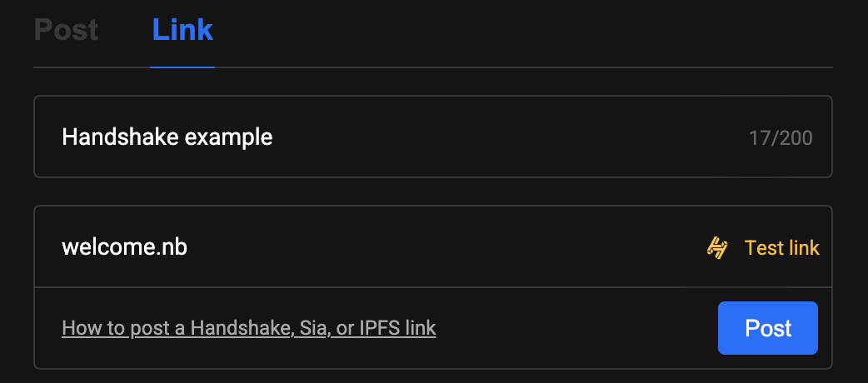The height and width of the screenshot is (383, 868).
Task: Open the Handshake, Sia, or IPFS help link
Action: (x=248, y=328)
